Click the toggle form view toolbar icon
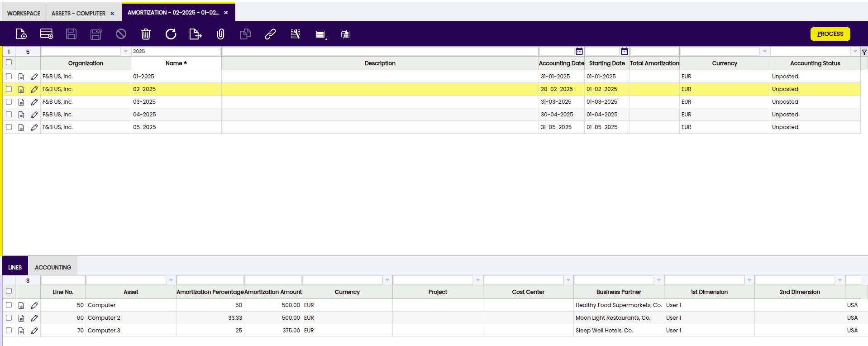Screen dimensions: 868x346 [x=321, y=34]
